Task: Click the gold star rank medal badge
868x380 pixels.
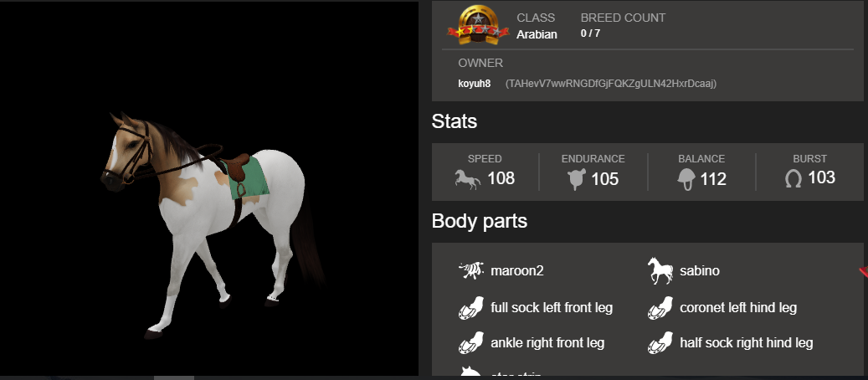Action: point(478,24)
